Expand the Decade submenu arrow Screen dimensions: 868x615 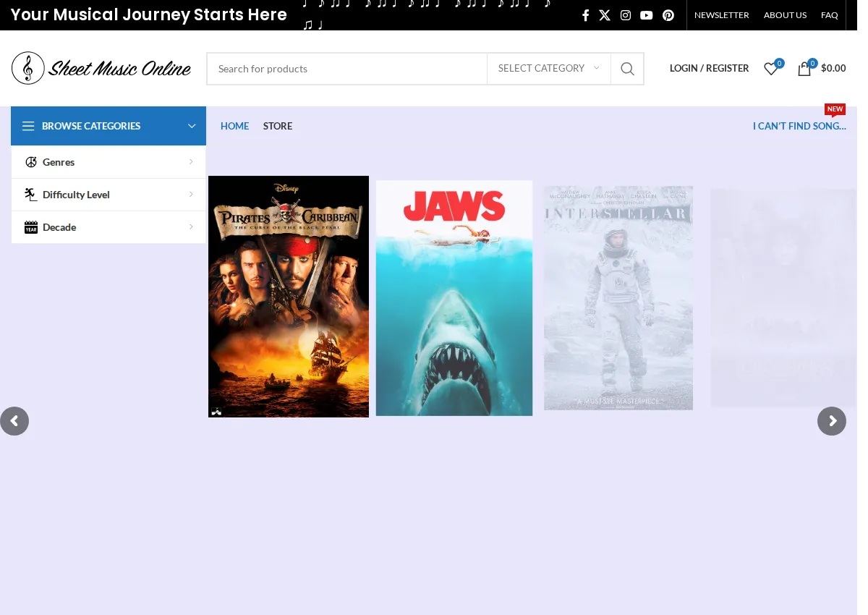[x=191, y=227]
